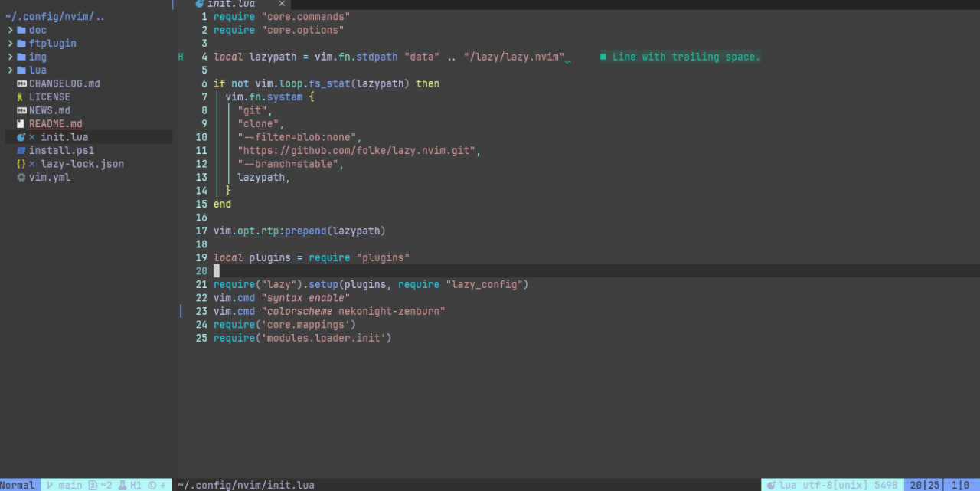Click the gear icon beside vim.yml
The height and width of the screenshot is (491, 980).
pyautogui.click(x=21, y=178)
